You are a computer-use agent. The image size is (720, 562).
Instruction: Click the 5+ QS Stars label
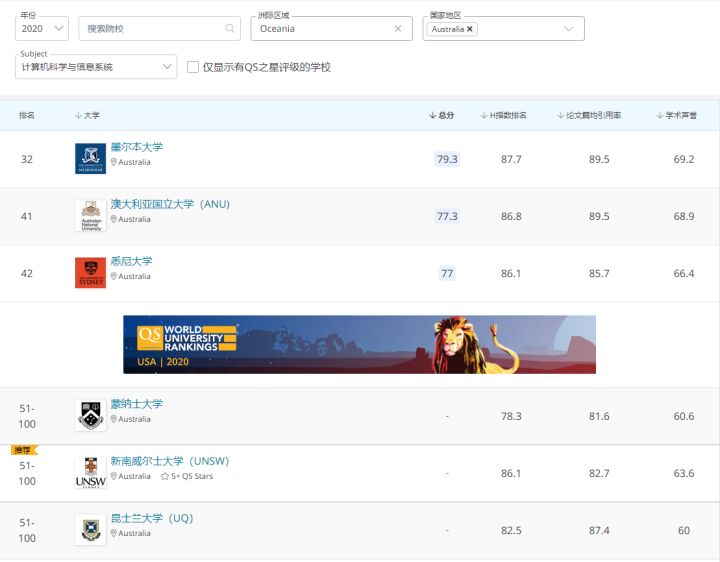(x=192, y=477)
